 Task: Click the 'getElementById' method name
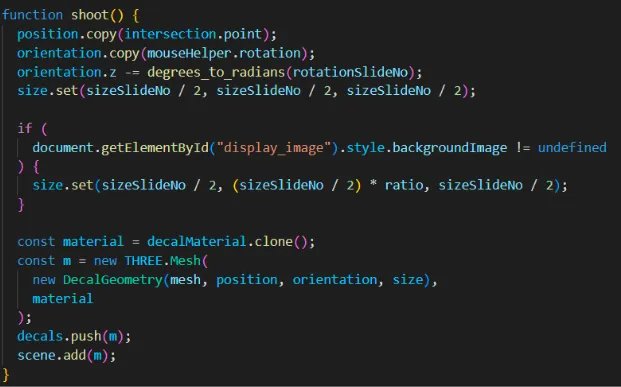click(x=155, y=148)
